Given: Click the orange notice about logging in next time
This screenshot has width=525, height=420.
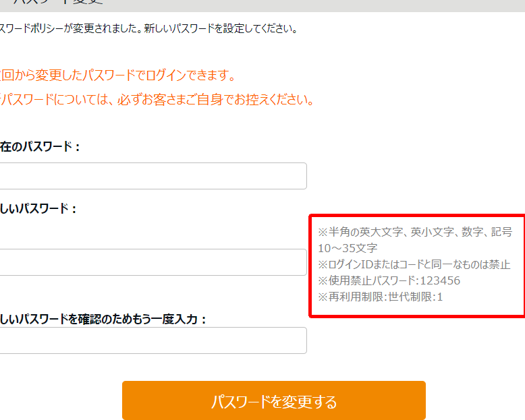Looking at the screenshot, I should tap(118, 75).
